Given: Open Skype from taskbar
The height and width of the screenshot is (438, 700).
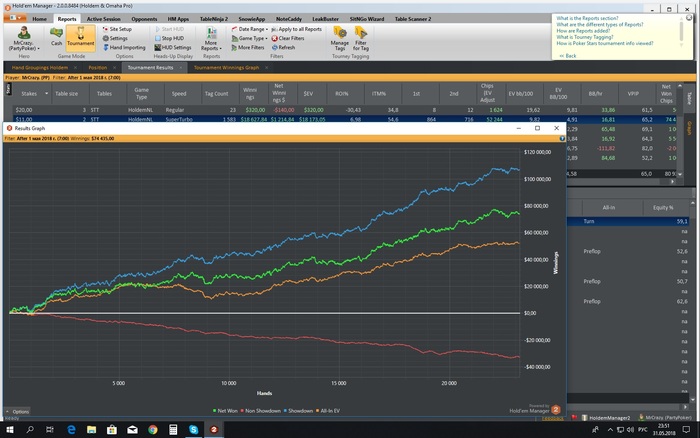Looking at the screenshot, I should pos(193,430).
